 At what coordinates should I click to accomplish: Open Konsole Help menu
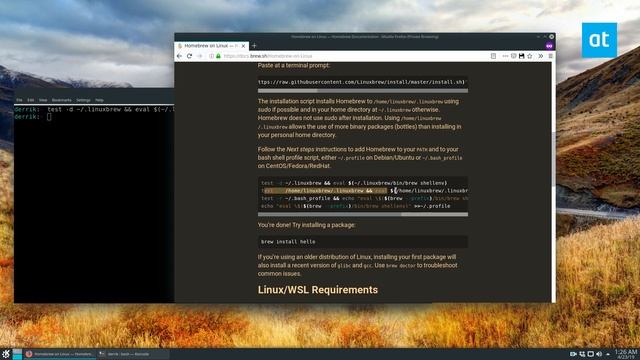click(99, 100)
